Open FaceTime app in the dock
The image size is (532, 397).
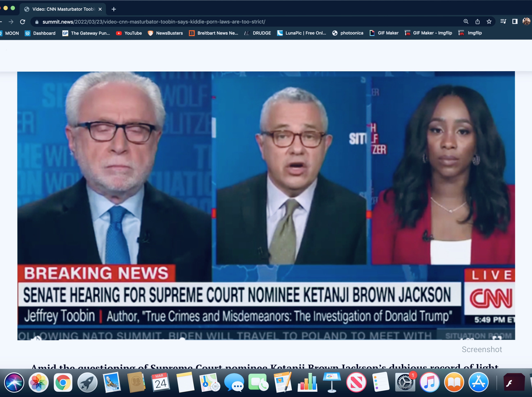[258, 382]
